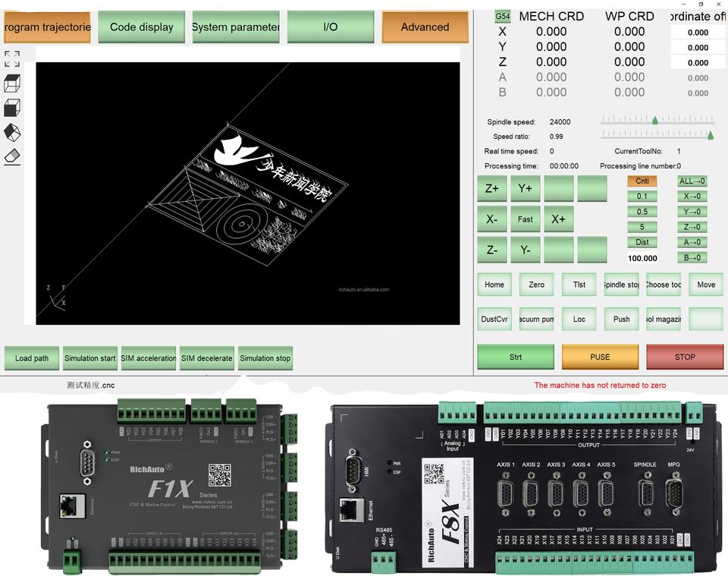Screen dimensions: 728x579
Task: Switch to the Code display tab
Action: [142, 27]
